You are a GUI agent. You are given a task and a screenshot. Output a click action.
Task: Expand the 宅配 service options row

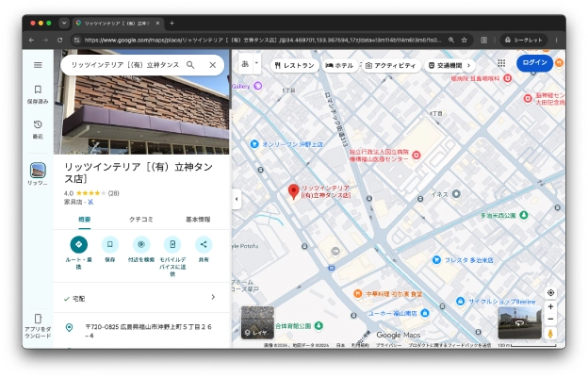tap(141, 298)
